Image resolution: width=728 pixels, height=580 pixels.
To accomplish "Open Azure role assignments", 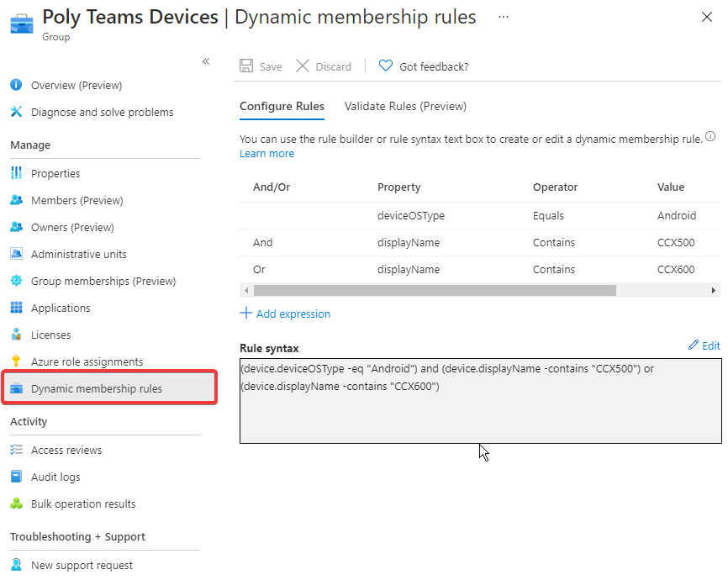I will (87, 361).
